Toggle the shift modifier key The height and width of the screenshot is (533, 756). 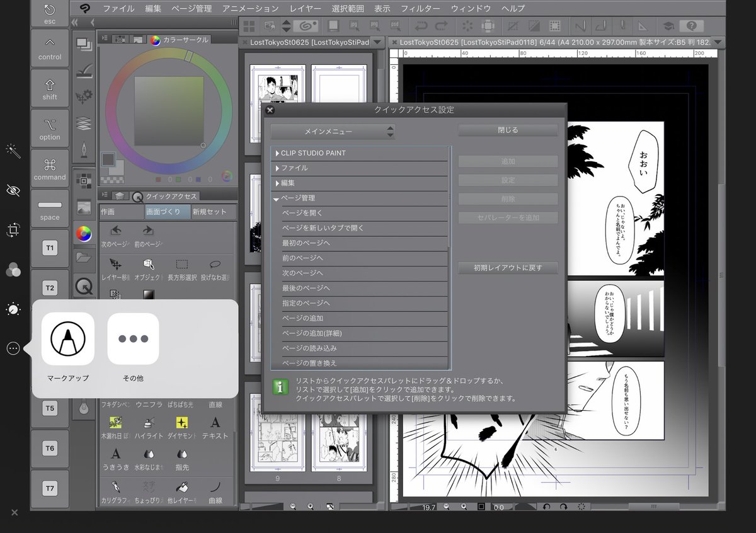pyautogui.click(x=50, y=89)
